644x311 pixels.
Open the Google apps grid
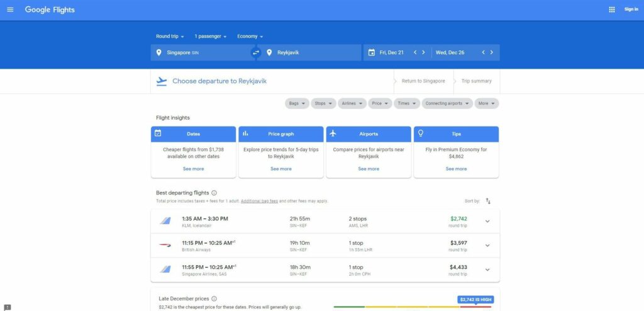611,9
